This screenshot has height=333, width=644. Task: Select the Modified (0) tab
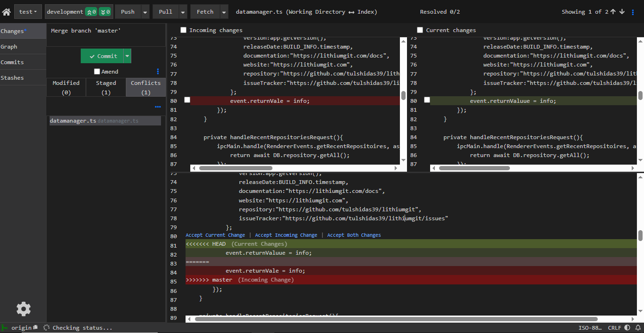[66, 88]
